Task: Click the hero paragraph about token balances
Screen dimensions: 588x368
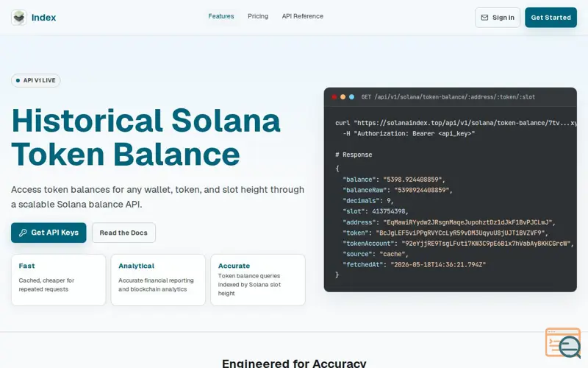Action: (157, 197)
